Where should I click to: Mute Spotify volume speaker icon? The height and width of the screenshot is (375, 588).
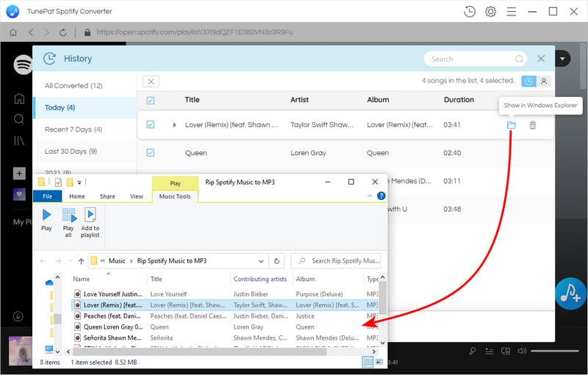coord(522,351)
